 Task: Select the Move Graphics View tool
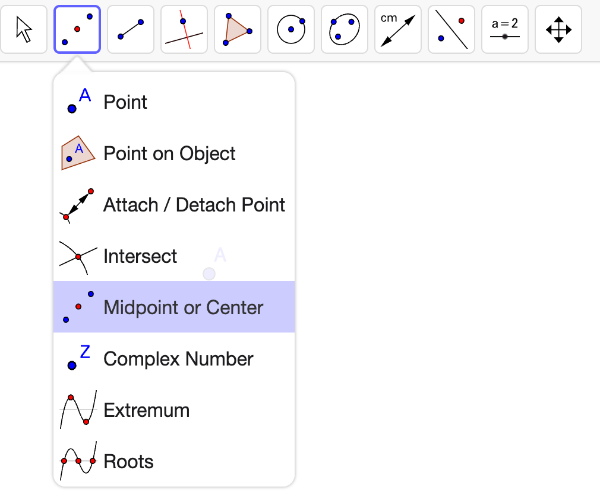point(558,29)
